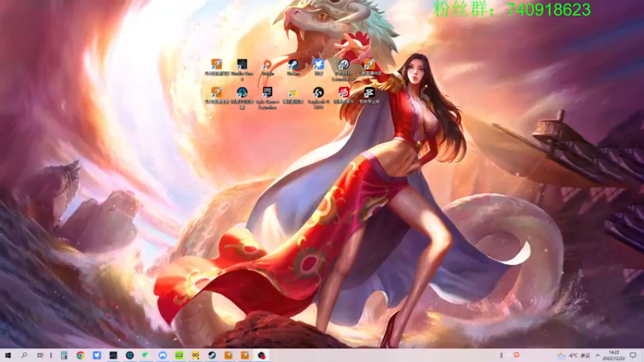
Task: Open the clock showing 14:22
Action: pos(614,356)
